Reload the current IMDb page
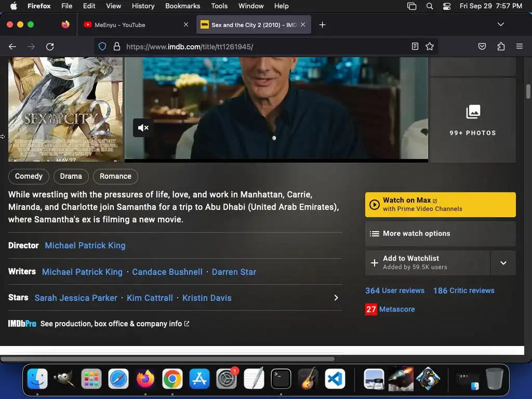 coord(50,46)
